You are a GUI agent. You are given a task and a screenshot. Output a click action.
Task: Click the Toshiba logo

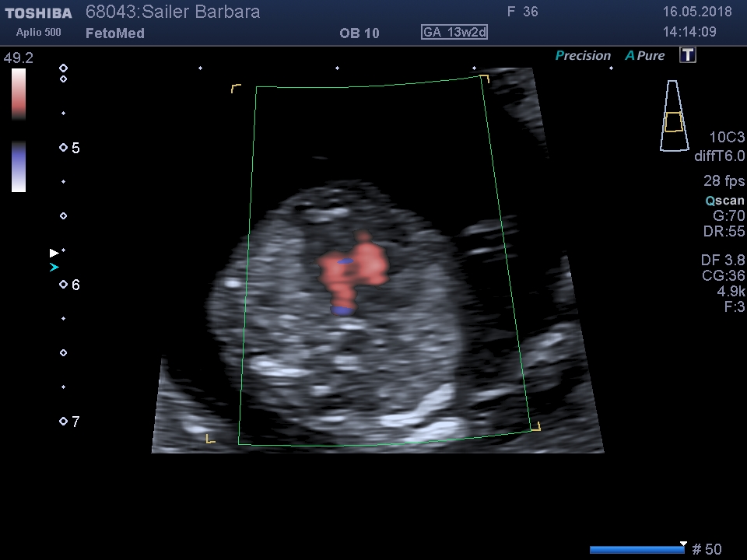pos(38,13)
